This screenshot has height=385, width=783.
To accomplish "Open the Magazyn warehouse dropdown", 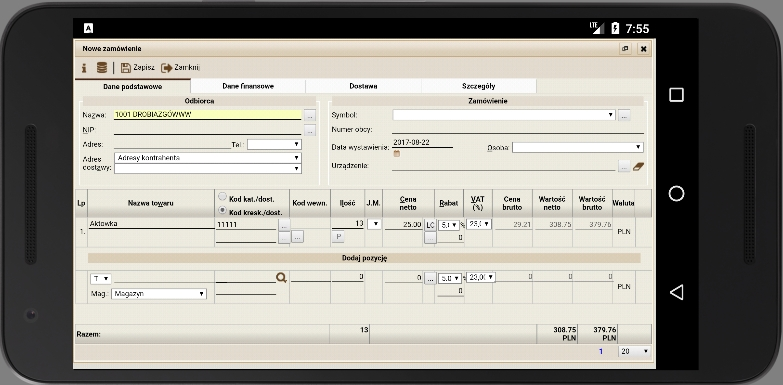I will click(x=159, y=294).
